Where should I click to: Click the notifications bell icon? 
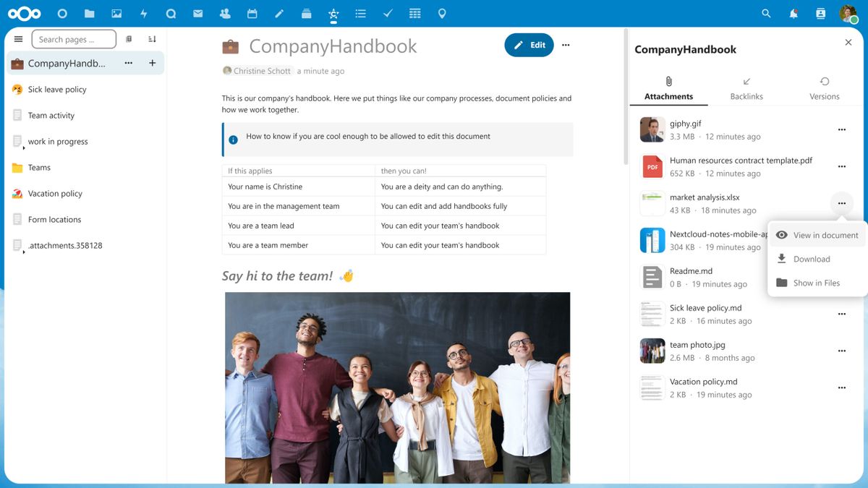click(x=793, y=13)
